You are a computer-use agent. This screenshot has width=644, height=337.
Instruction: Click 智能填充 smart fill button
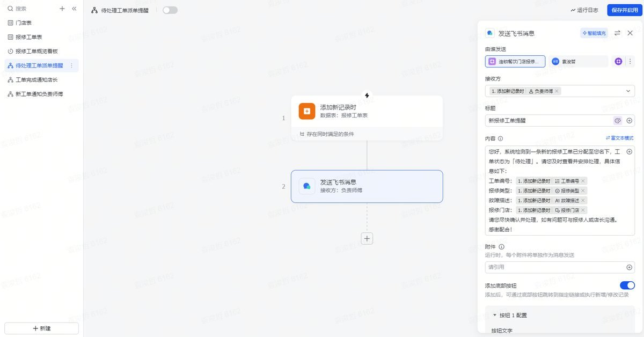594,33
